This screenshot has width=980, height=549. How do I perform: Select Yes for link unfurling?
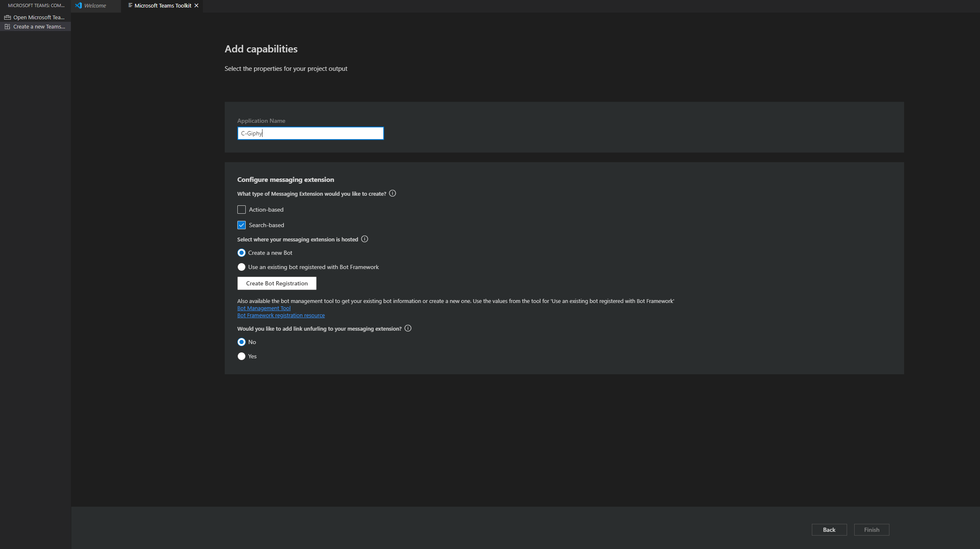[x=242, y=356]
